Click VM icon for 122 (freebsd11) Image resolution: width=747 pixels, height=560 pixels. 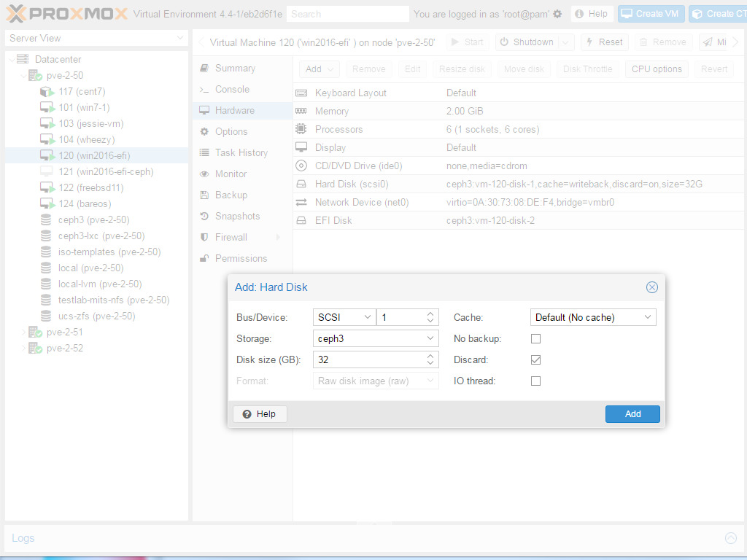point(47,187)
